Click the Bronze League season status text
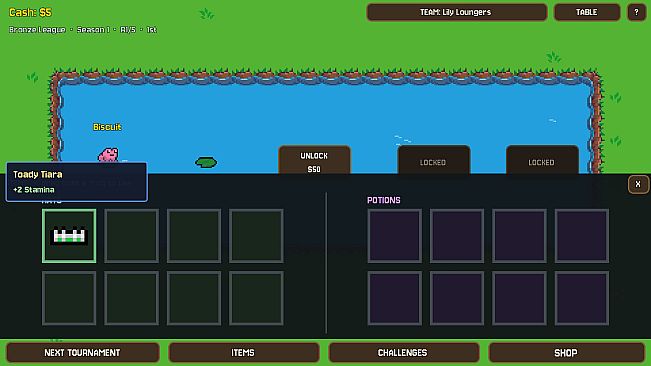The width and height of the screenshot is (651, 366). 83,29
